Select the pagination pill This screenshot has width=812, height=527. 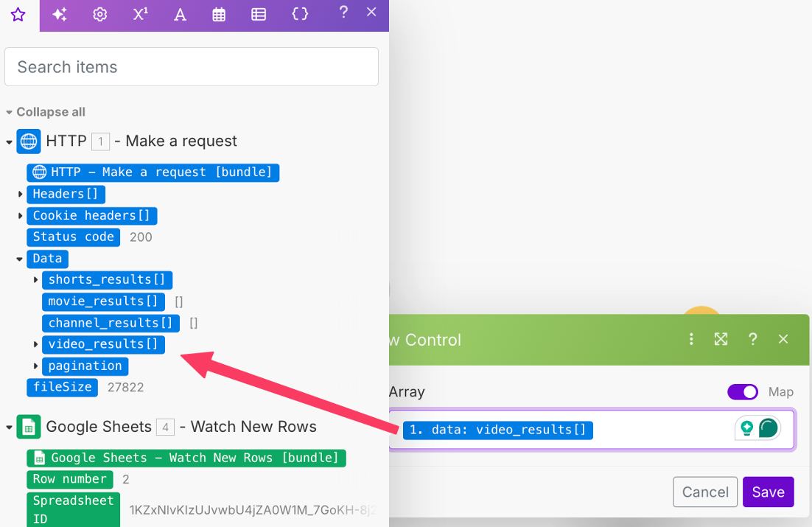click(x=85, y=366)
